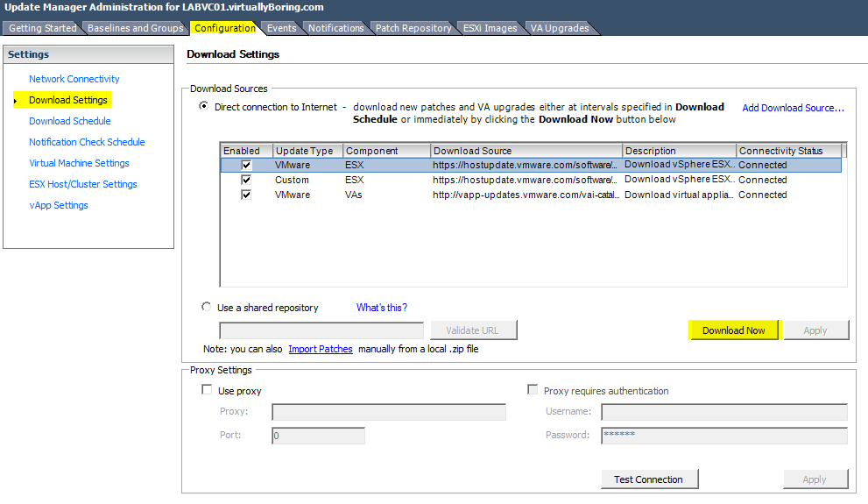Toggle Enabled checkbox for Custom ESX row

click(246, 180)
